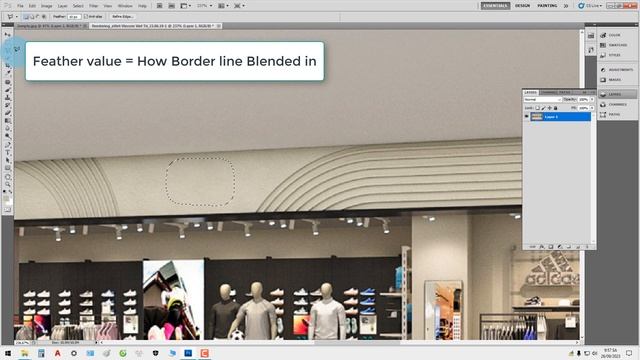Open the File menu
The height and width of the screenshot is (360, 640).
tap(20, 6)
